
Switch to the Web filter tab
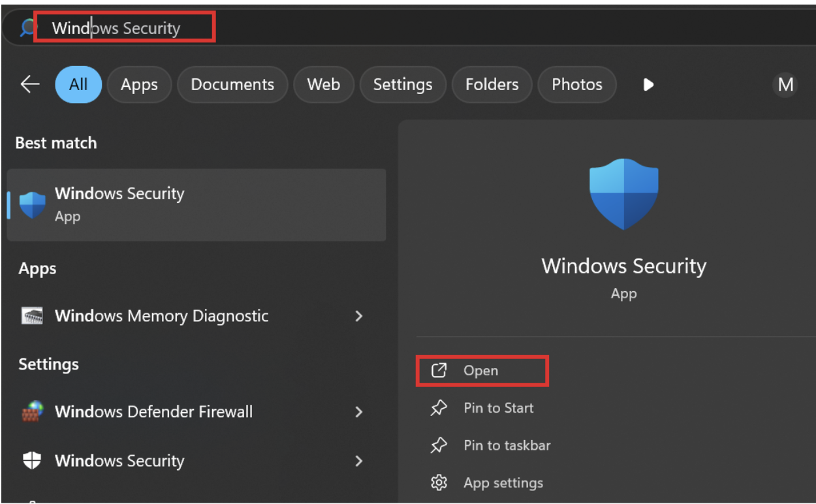(324, 84)
